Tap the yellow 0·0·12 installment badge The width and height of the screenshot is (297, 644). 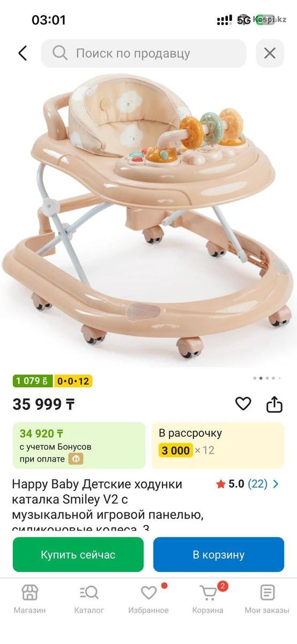[73, 381]
